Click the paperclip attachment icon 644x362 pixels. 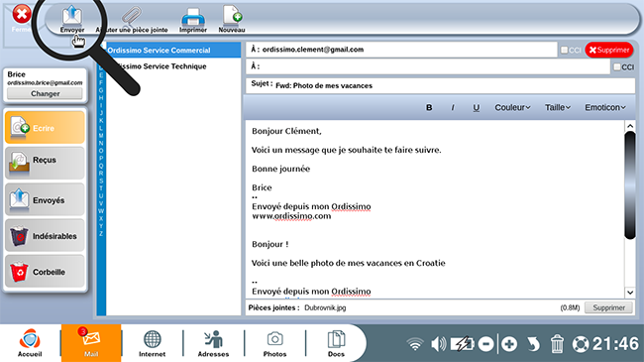[132, 17]
